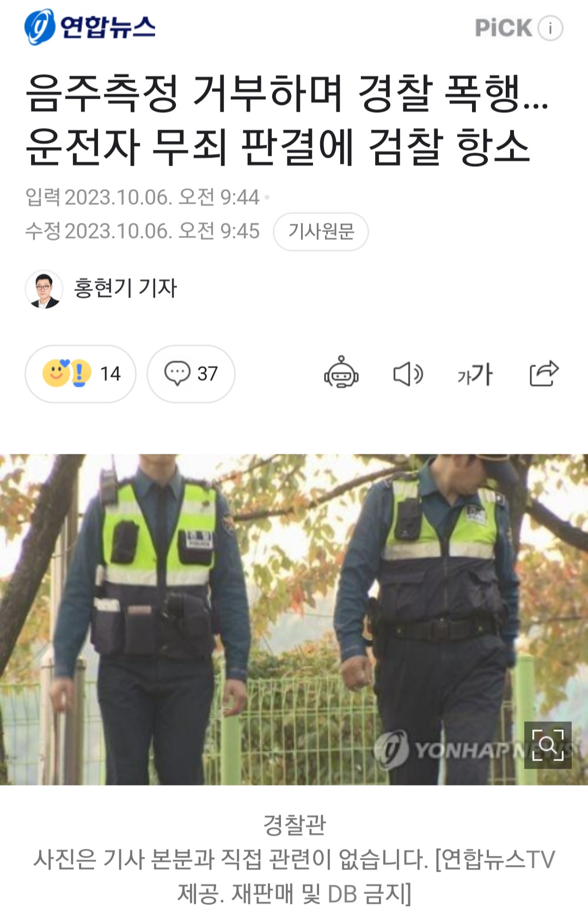Image resolution: width=588 pixels, height=918 pixels.
Task: Tap the reporter's profile photo
Action: click(x=44, y=289)
